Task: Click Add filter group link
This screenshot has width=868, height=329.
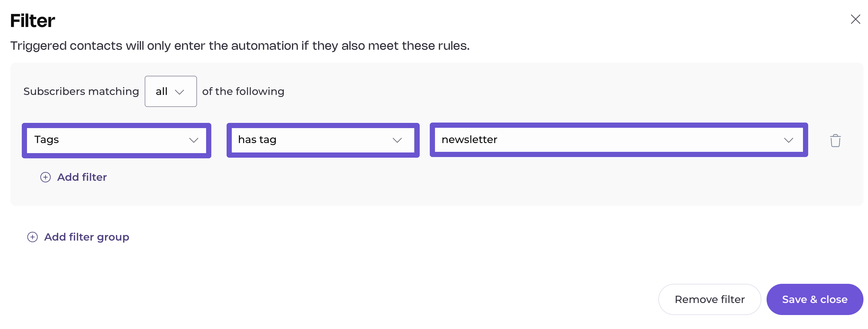Action: 86,237
